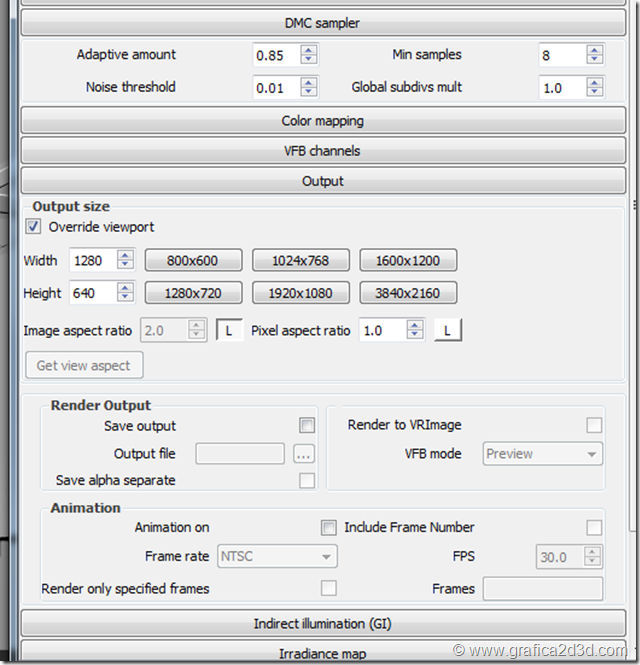Increase Noise threshold spinner
The height and width of the screenshot is (665, 640).
[x=309, y=82]
